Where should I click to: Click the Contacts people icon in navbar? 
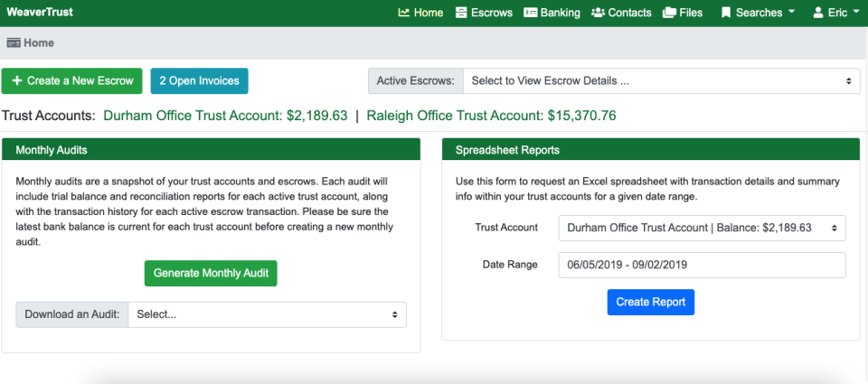(598, 12)
